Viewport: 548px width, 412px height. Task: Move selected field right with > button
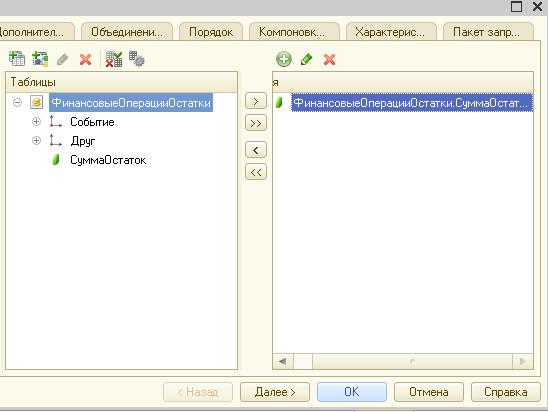(256, 101)
